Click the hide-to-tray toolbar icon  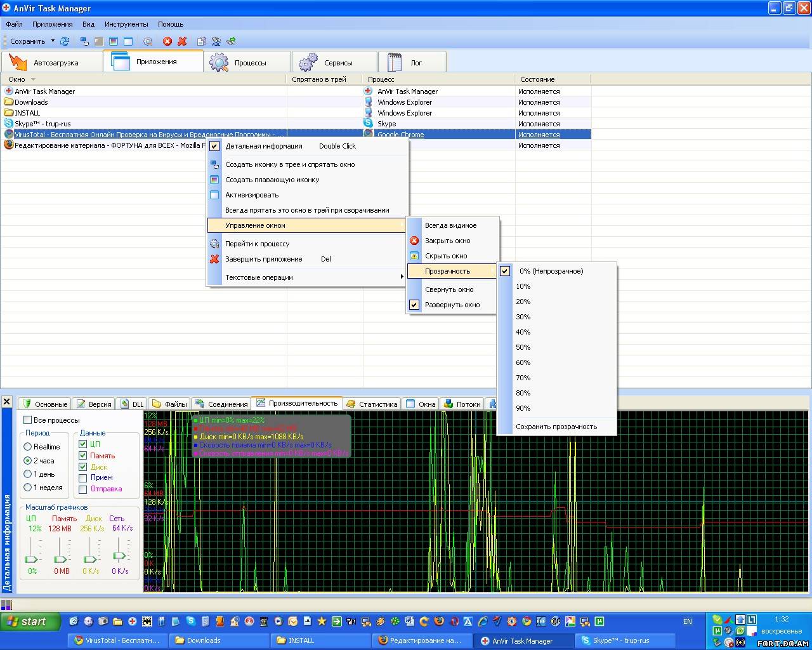click(x=84, y=41)
